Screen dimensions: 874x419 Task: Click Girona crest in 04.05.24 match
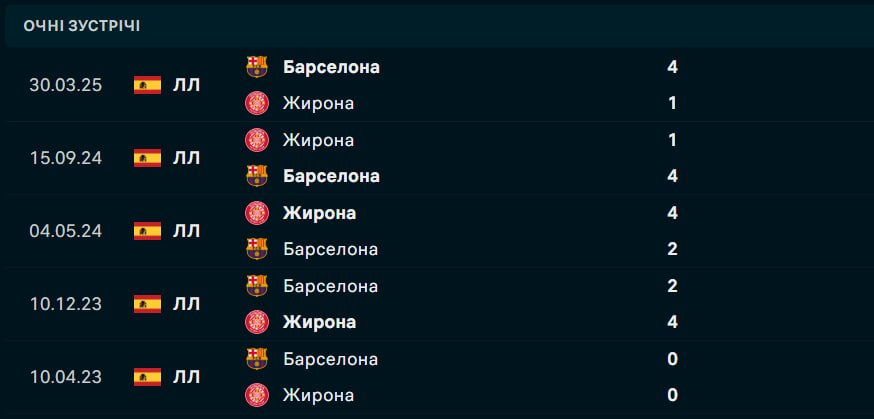pyautogui.click(x=257, y=213)
